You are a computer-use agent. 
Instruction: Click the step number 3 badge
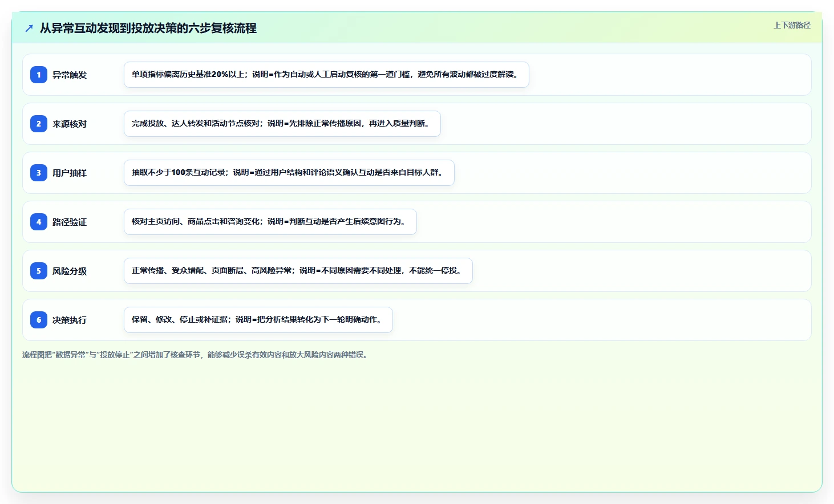39,173
